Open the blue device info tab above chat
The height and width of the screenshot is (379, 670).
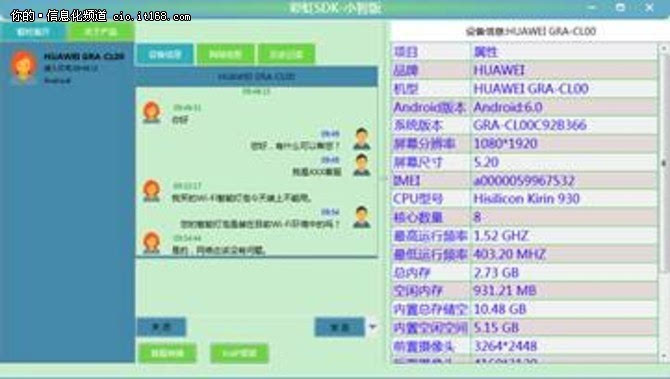(x=165, y=54)
